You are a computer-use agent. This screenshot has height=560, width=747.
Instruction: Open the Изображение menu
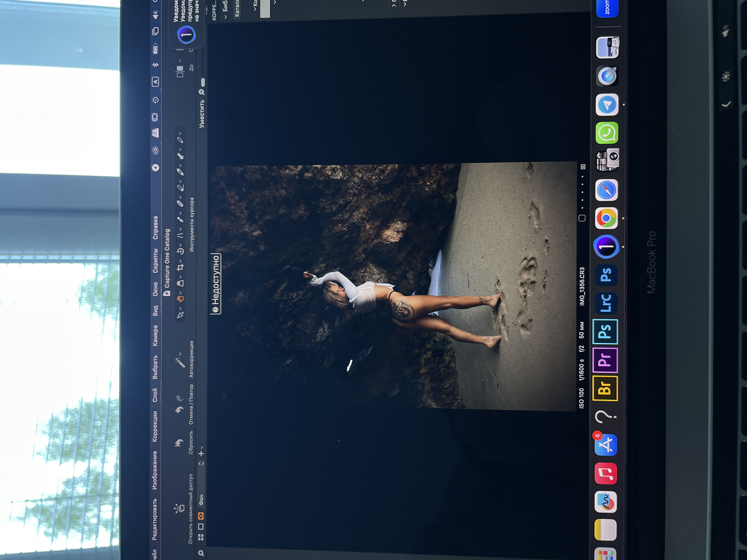(x=155, y=470)
